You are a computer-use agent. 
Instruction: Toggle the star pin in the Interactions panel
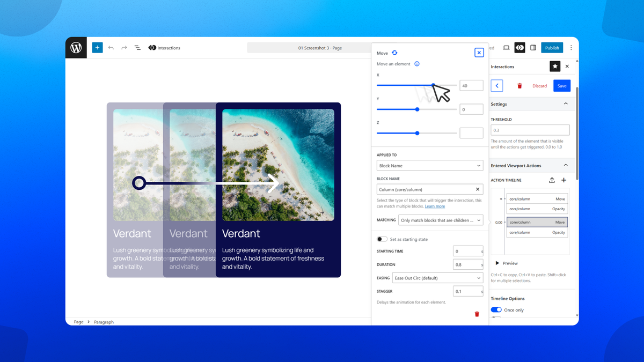click(x=555, y=66)
